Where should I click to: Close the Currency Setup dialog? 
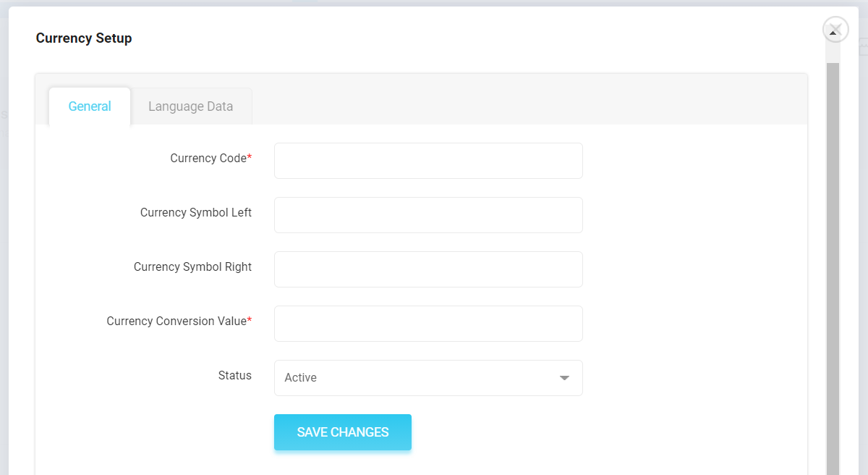coord(835,30)
